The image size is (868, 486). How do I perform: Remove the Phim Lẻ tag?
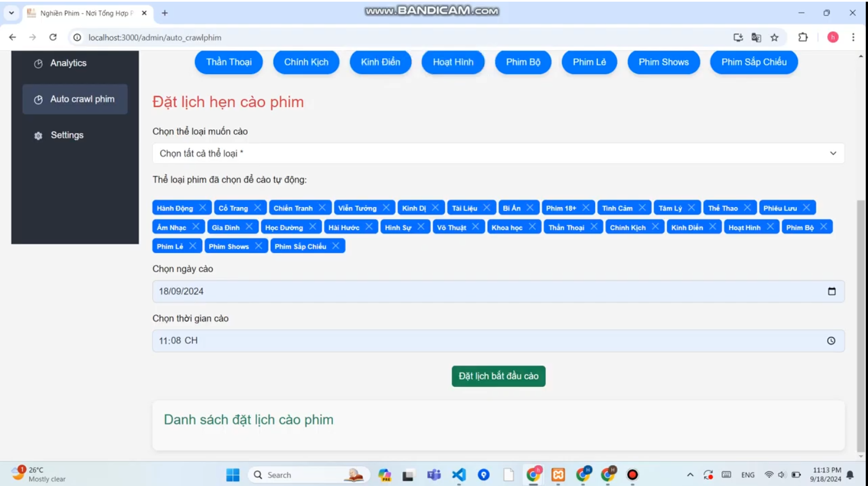pos(193,246)
